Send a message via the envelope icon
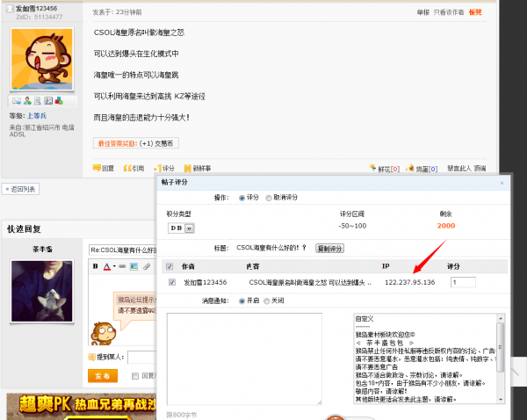This screenshot has width=527, height=420. coord(16,100)
